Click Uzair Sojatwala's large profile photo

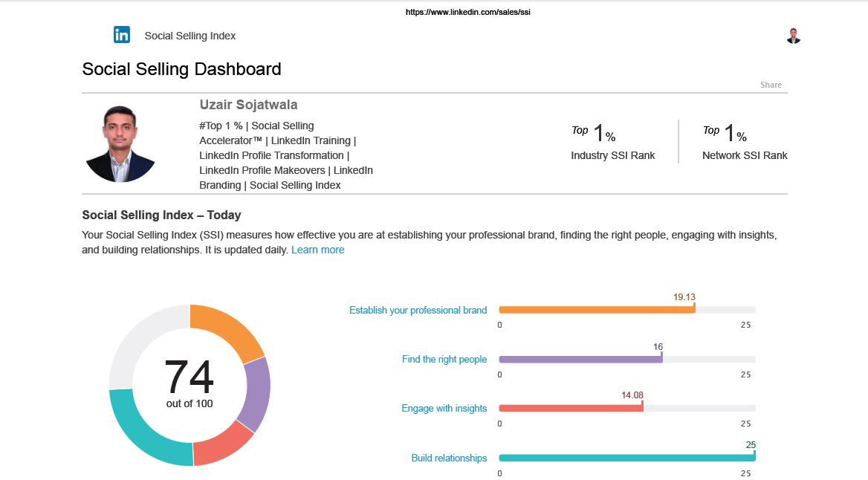coord(120,144)
